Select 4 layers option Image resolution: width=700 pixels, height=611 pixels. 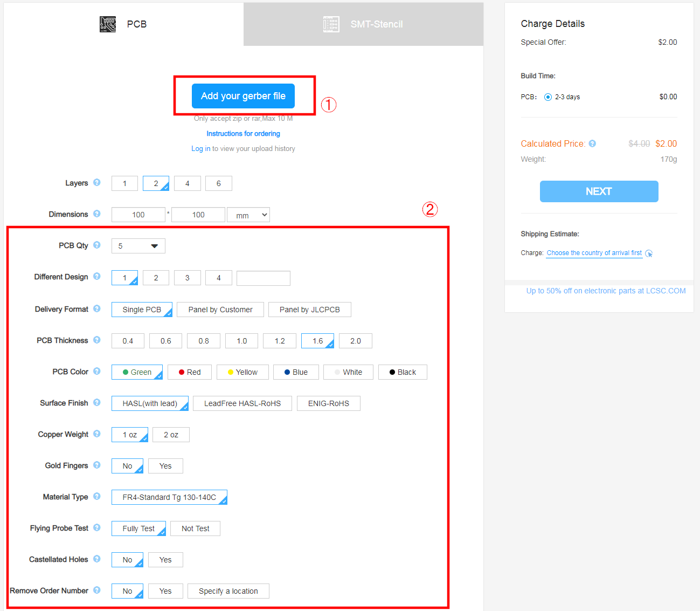[188, 183]
